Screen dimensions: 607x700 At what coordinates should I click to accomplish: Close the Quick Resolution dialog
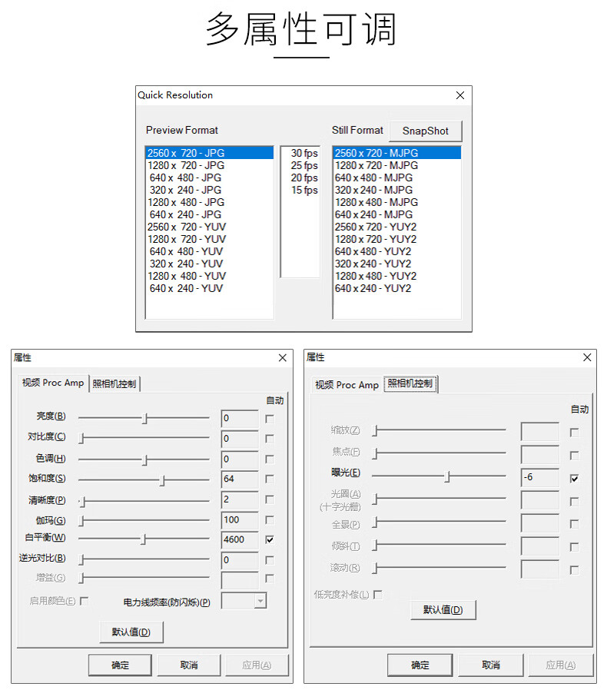(460, 95)
